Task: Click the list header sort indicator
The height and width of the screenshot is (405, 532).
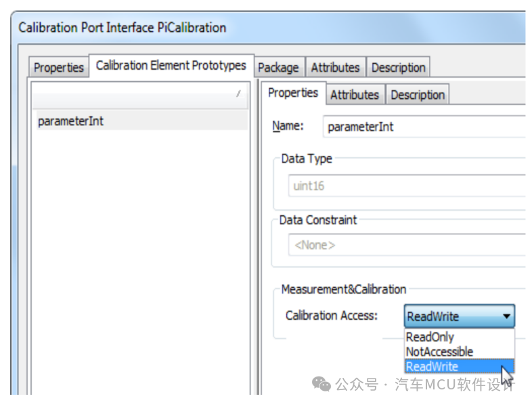Action: [x=238, y=93]
